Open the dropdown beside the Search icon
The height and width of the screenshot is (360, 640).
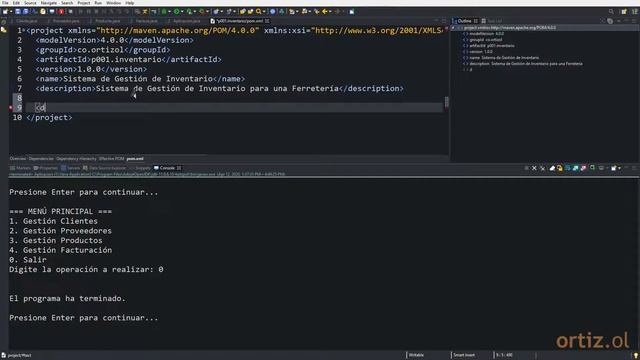pyautogui.click(x=264, y=11)
